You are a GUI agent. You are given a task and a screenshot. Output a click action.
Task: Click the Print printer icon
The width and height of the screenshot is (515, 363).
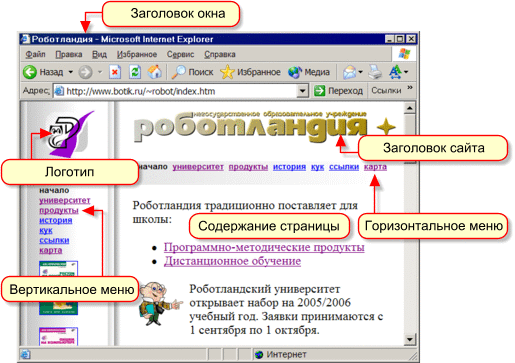coord(375,72)
